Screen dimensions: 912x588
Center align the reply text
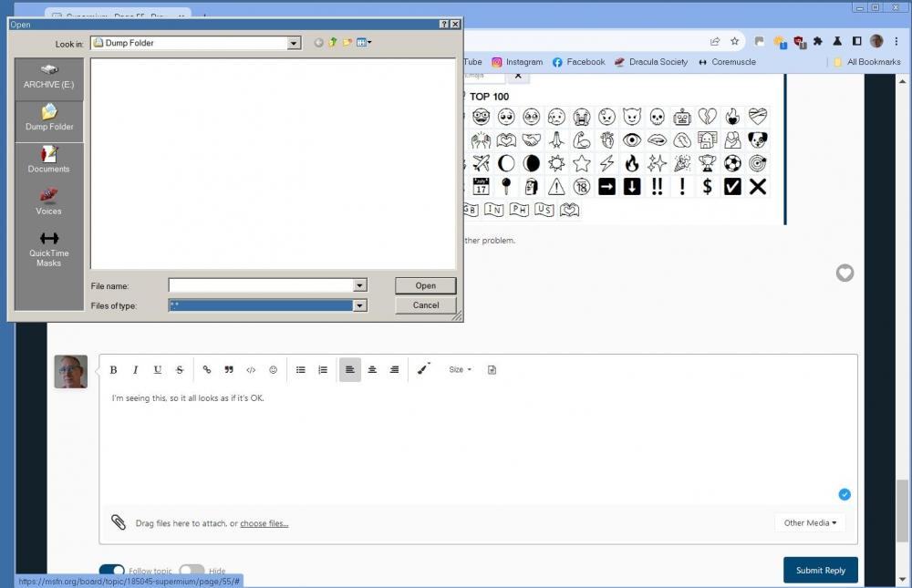tap(372, 370)
